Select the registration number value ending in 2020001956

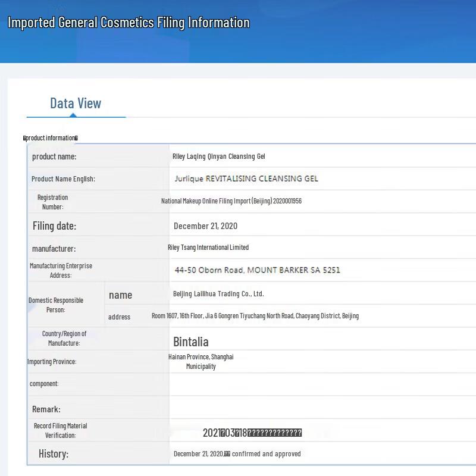click(x=231, y=201)
